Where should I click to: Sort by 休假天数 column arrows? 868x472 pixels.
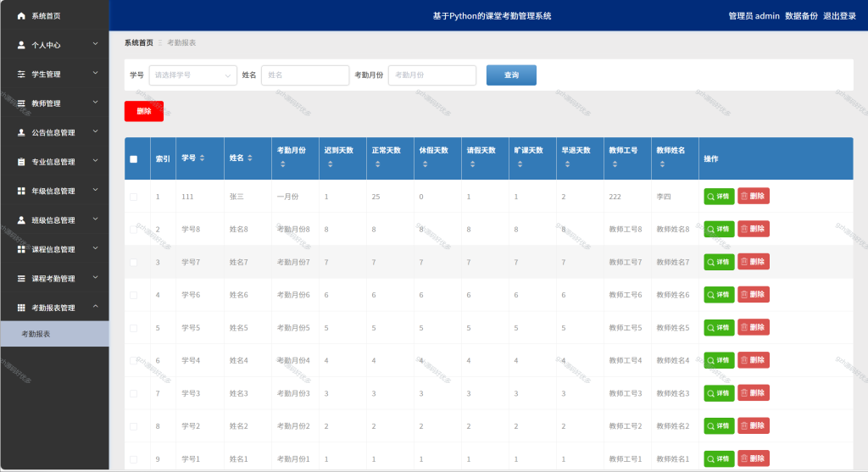point(426,164)
